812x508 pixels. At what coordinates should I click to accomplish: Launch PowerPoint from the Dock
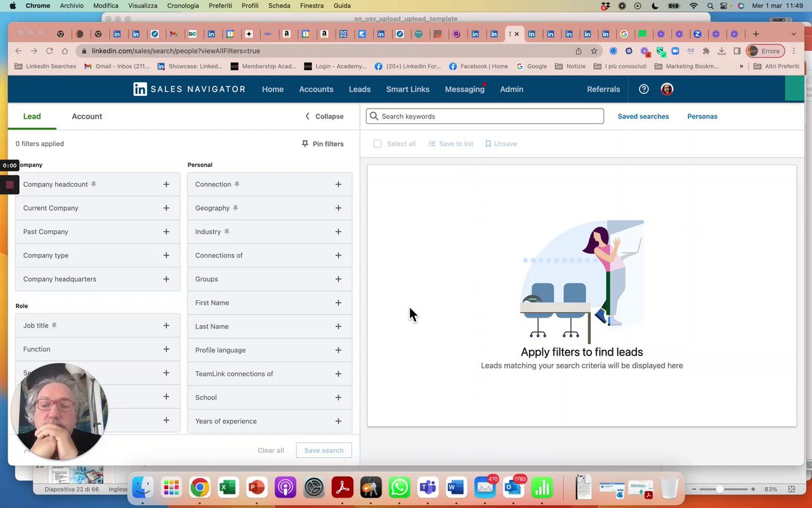click(x=256, y=488)
